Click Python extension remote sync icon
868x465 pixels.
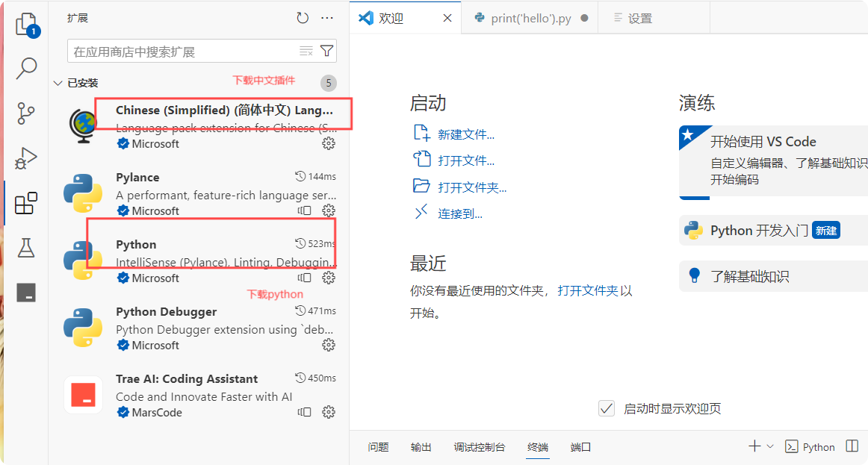(305, 278)
